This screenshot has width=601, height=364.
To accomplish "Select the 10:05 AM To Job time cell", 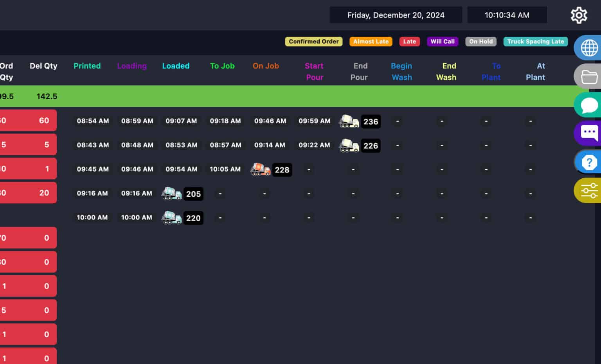I will 225,169.
